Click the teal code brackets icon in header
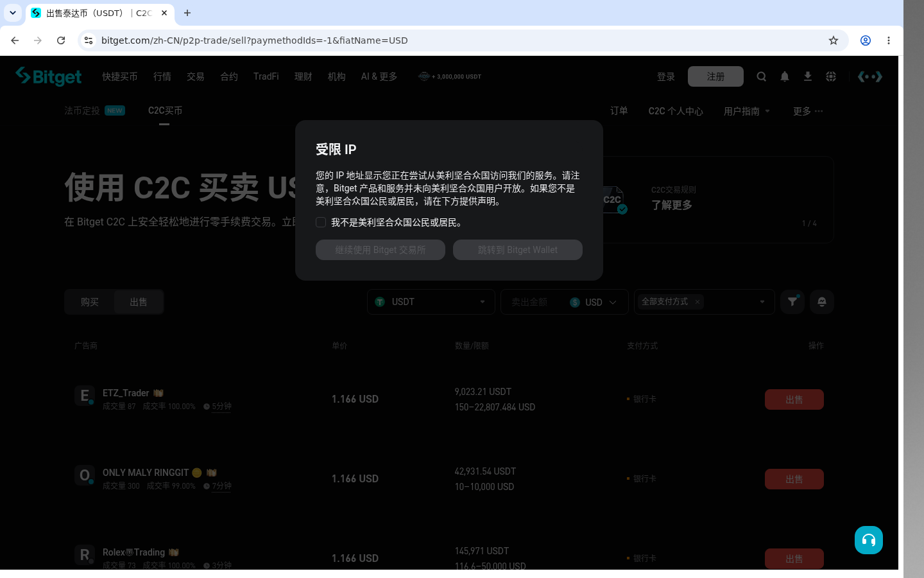This screenshot has width=924, height=578. 870,76
